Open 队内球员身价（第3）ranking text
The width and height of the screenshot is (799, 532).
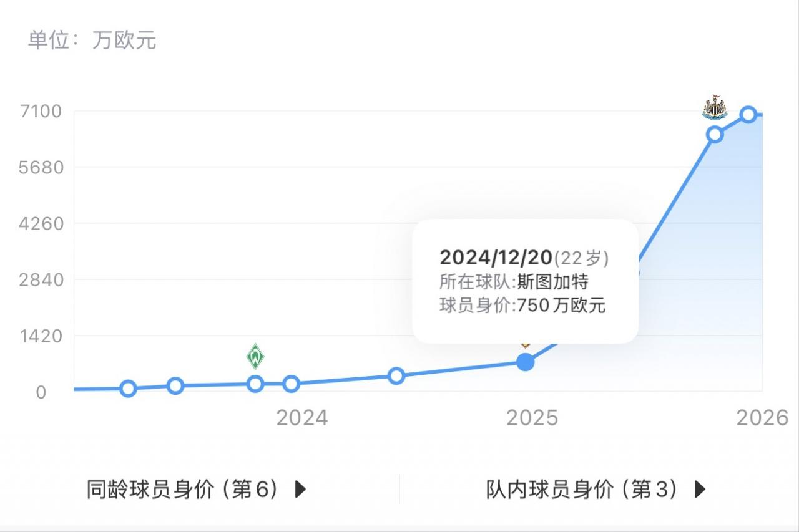[x=582, y=490]
